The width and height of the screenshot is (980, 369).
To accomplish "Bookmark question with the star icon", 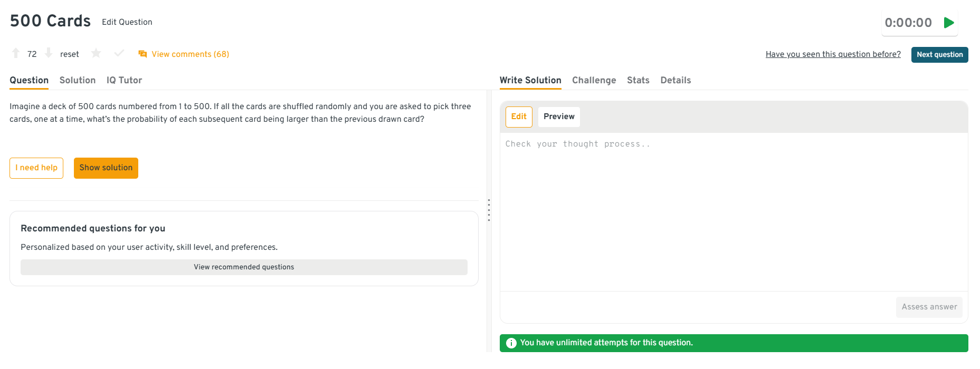I will (x=96, y=53).
